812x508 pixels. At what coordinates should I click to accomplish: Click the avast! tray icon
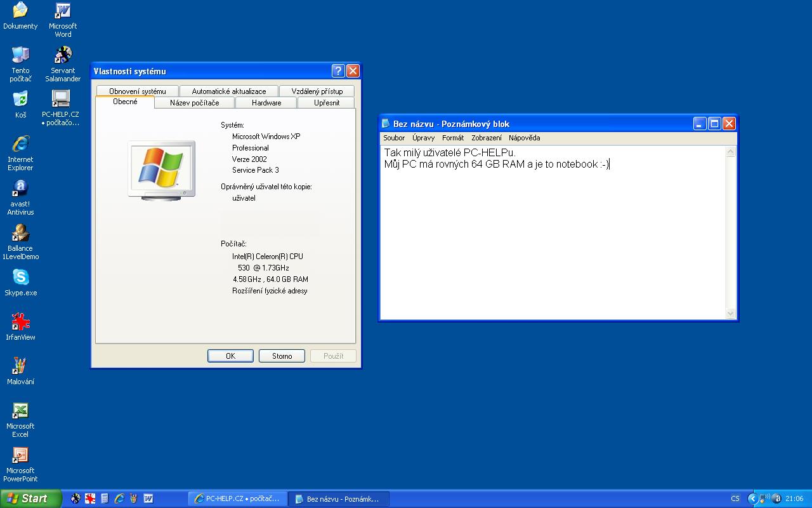coord(776,498)
